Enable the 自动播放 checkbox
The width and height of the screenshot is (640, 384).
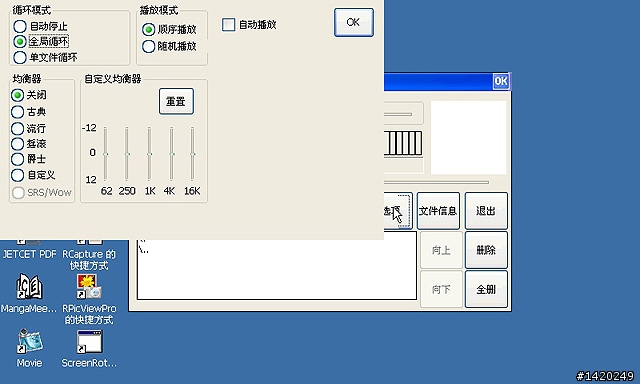pos(229,24)
